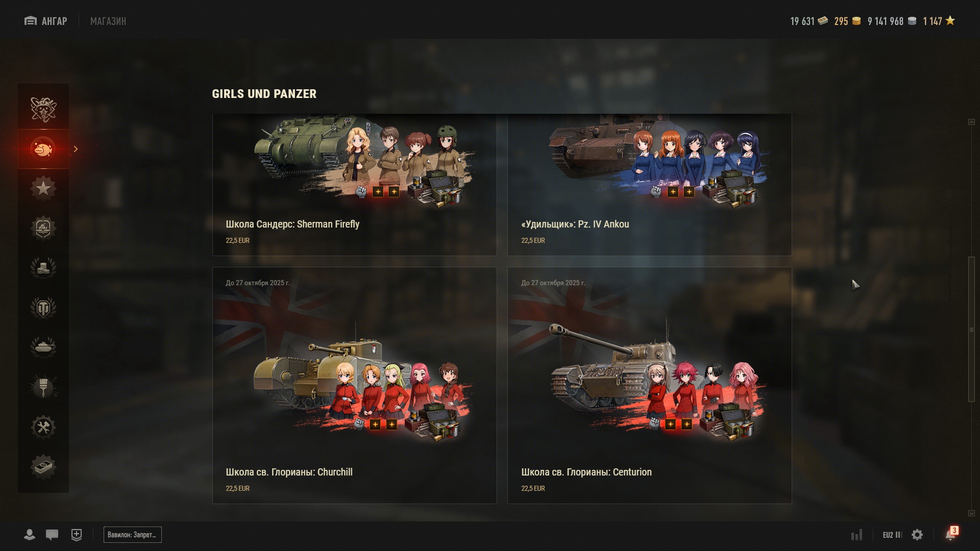Open the tank skull emblem sidebar category
Image resolution: width=980 pixels, height=551 pixels.
tap(43, 109)
